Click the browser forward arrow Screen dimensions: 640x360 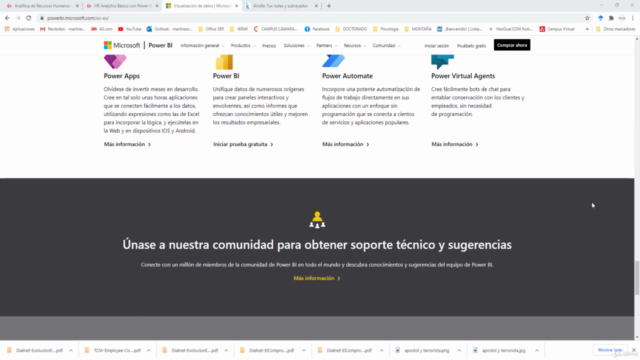18,18
